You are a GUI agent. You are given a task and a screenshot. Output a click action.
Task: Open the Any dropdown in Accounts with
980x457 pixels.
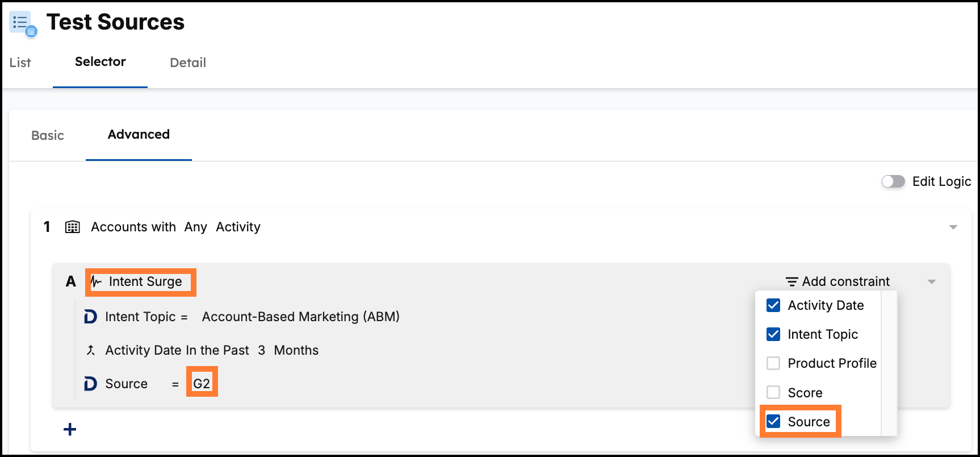click(195, 227)
